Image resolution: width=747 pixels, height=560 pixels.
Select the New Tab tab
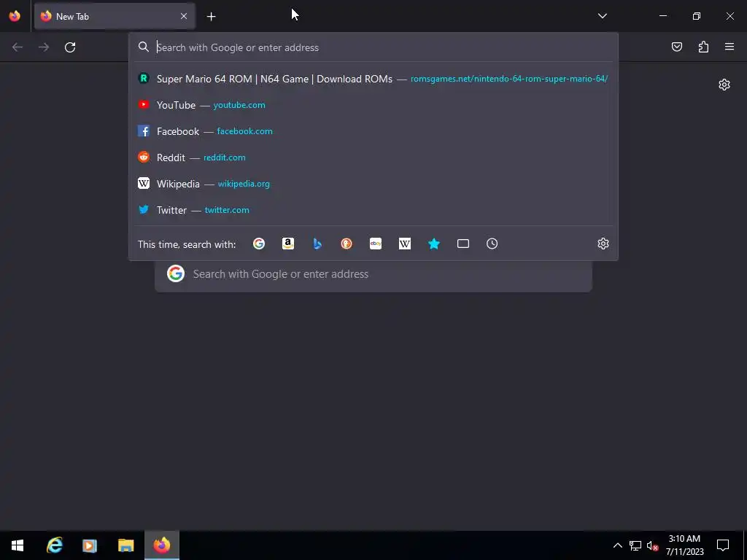click(115, 16)
